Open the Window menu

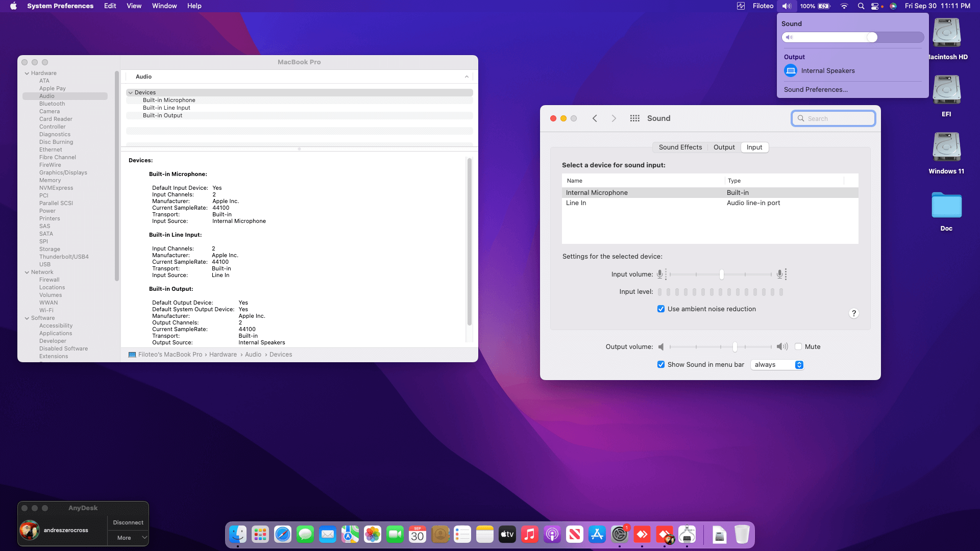tap(164, 6)
